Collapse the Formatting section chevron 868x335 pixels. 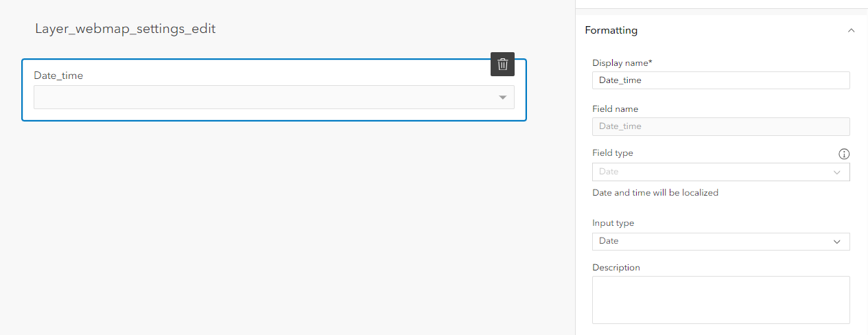tap(851, 31)
